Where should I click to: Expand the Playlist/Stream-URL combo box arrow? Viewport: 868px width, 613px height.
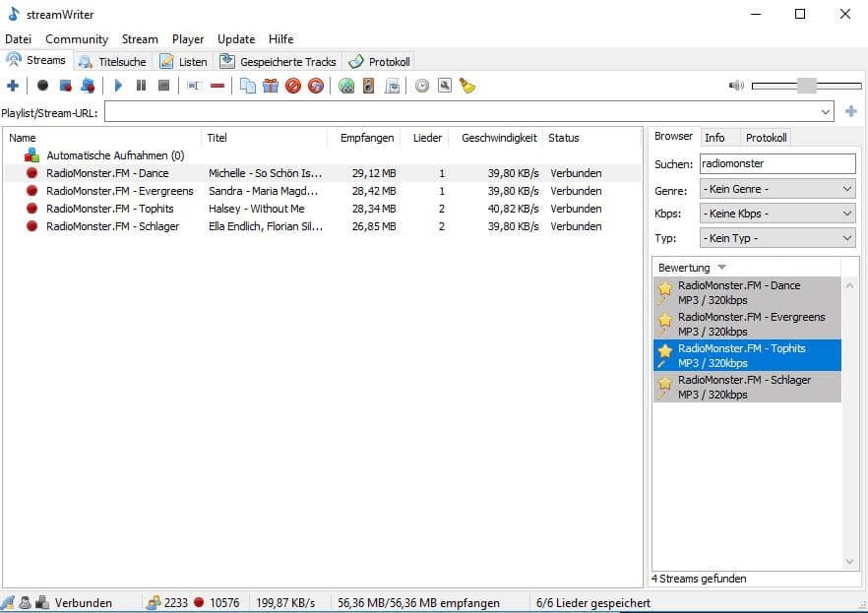click(825, 112)
